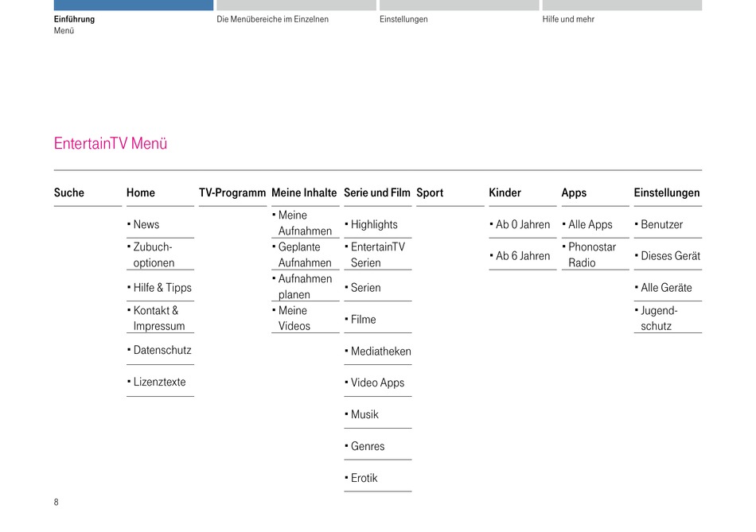Image resolution: width=756 pixels, height=532 pixels.
Task: Switch to the top Einstellungen section tab
Action: 403,19
